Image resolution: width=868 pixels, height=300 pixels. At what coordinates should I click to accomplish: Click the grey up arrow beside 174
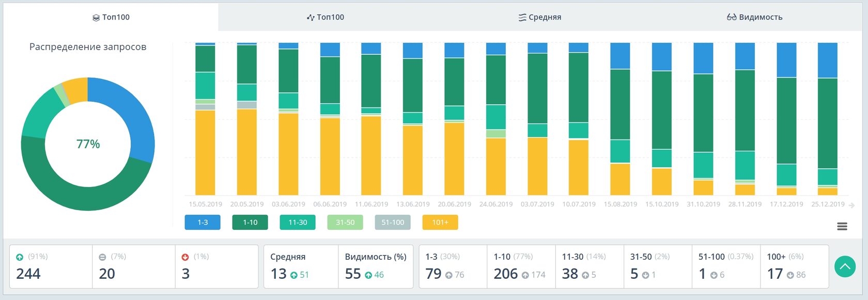pyautogui.click(x=525, y=276)
